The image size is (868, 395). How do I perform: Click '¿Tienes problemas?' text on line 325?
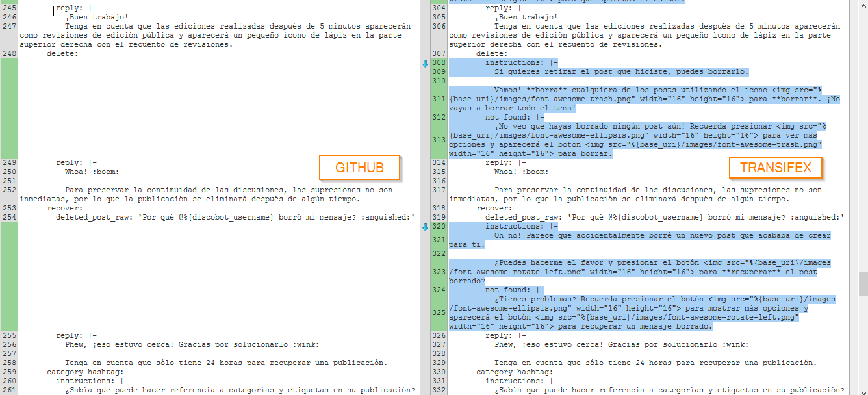[535, 299]
